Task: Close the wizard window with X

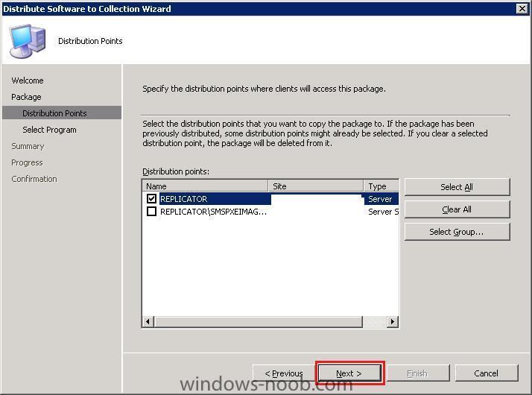Action: [x=522, y=8]
